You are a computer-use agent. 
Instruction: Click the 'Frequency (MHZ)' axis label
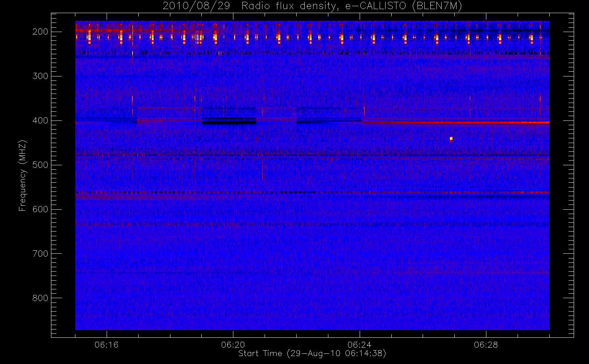coord(23,175)
